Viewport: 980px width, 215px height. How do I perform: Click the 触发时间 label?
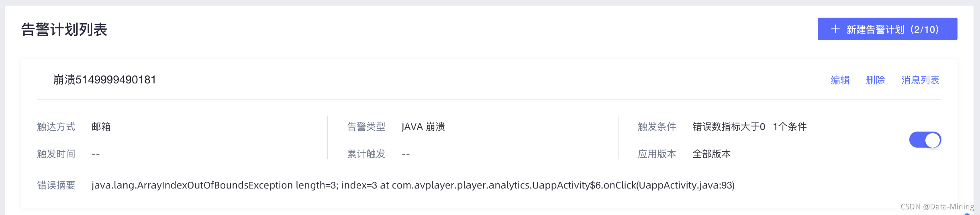(56, 154)
